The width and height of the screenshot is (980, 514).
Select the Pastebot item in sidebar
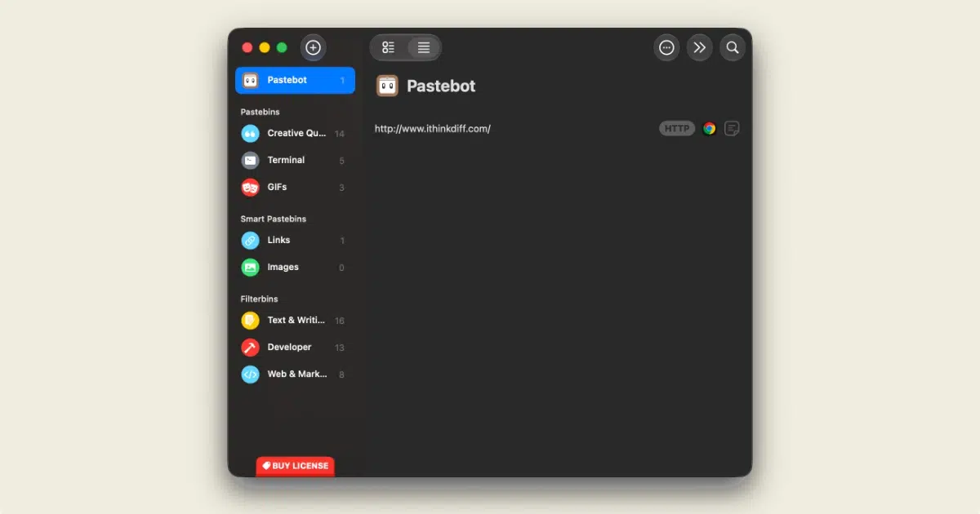click(295, 80)
